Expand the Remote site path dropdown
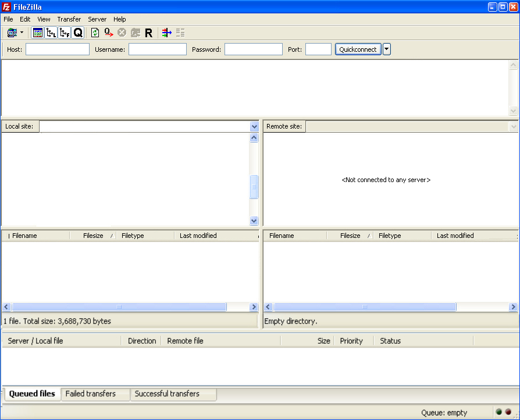The height and width of the screenshot is (420, 520). [x=514, y=126]
